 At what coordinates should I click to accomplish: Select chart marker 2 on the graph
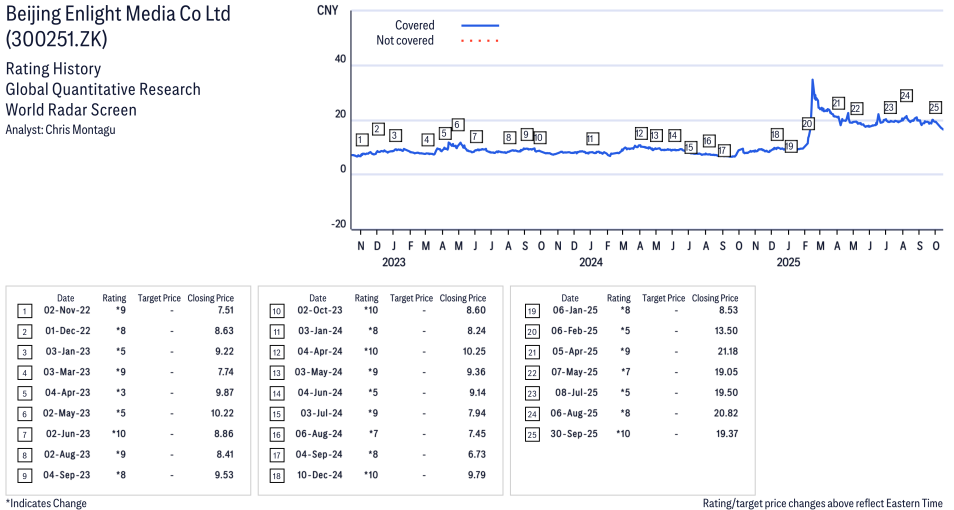378,129
